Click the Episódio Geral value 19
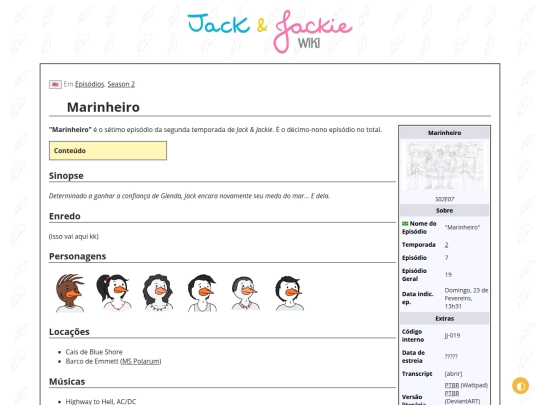The image size is (540, 405). coord(448,274)
